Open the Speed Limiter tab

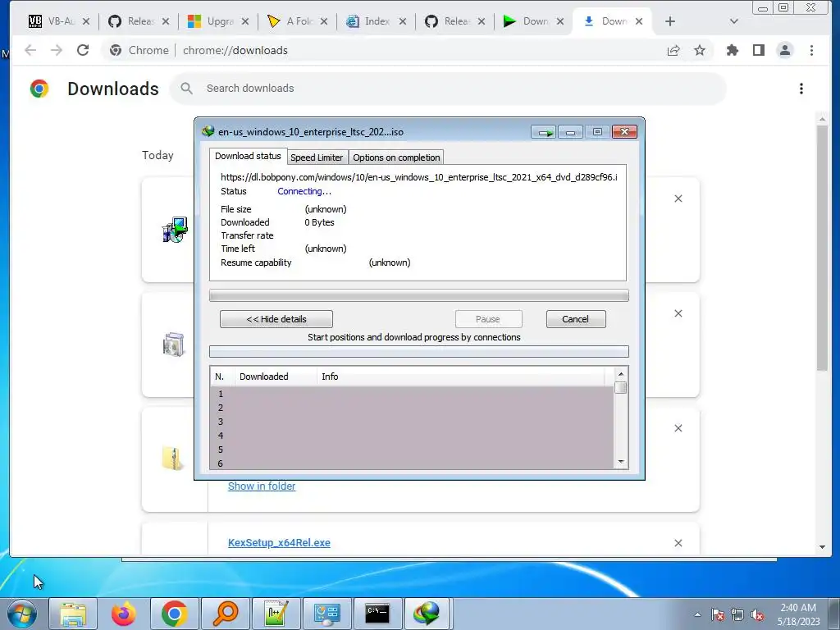coord(317,157)
